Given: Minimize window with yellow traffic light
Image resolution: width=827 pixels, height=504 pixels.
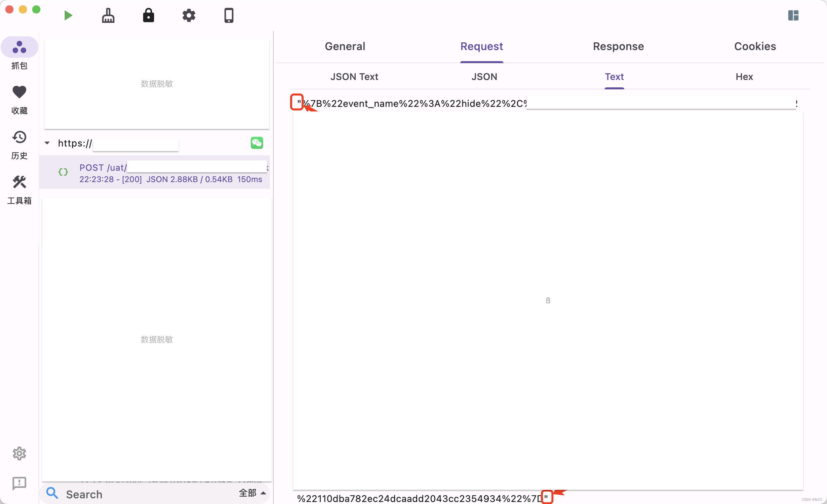Looking at the screenshot, I should point(23,10).
